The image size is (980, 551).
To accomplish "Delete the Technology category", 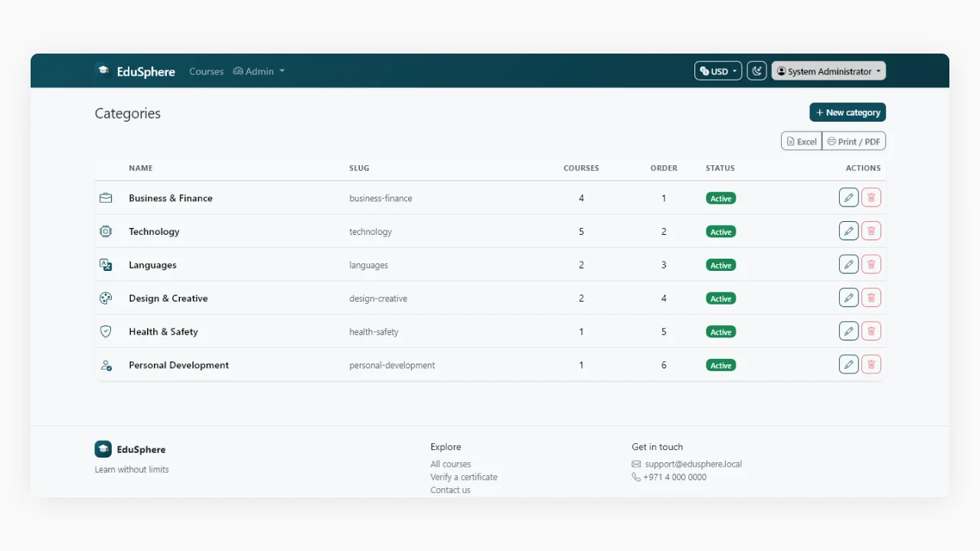I will [871, 231].
